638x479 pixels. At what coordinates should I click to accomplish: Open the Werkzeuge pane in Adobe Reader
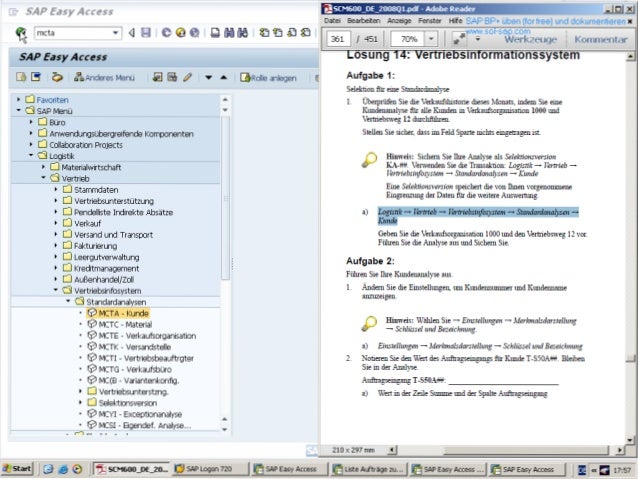531,39
